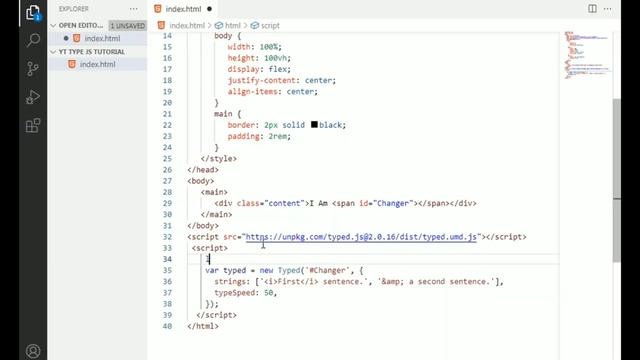Open the Search view in activity bar
Viewport: 640px width, 360px height.
pos(33,40)
